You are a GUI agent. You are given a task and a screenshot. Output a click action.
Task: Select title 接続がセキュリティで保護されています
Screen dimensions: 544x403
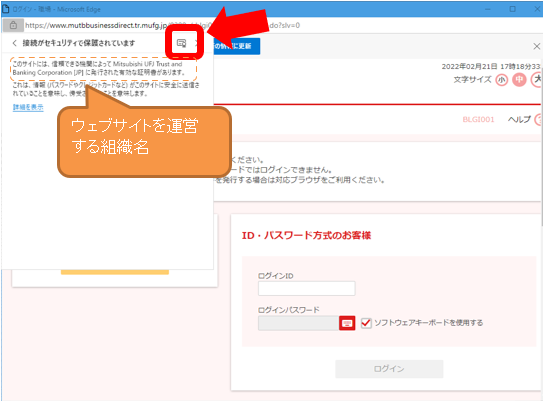pos(79,43)
